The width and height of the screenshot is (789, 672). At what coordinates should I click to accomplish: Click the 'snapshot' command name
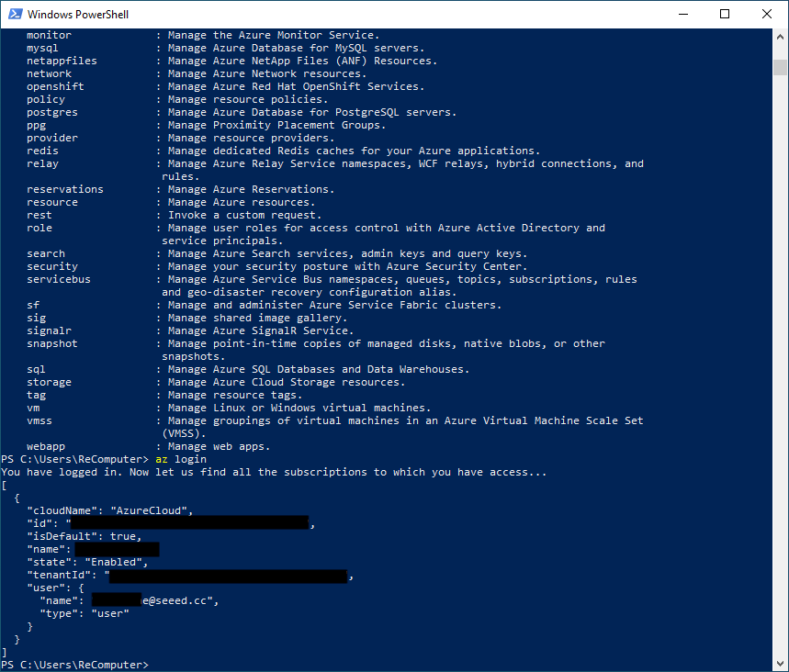click(52, 343)
